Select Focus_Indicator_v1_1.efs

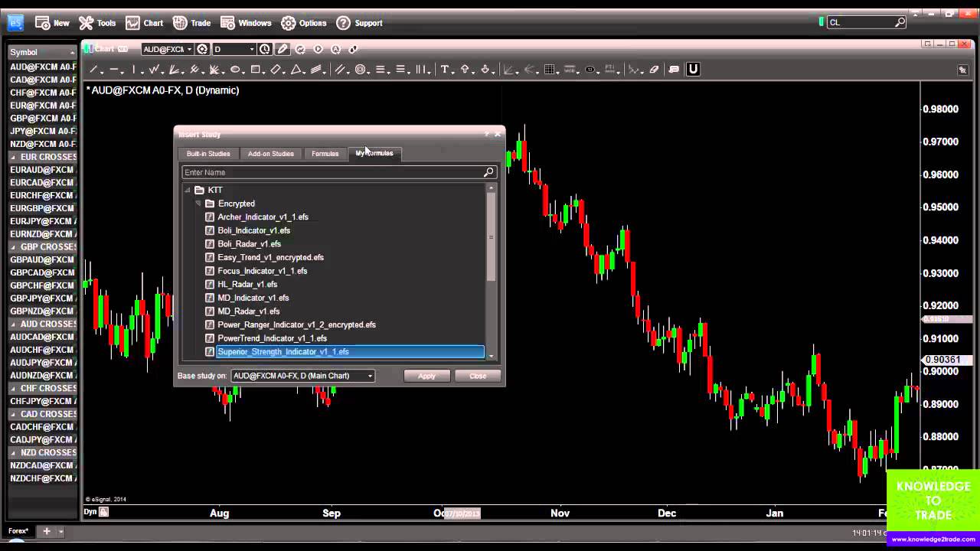262,271
